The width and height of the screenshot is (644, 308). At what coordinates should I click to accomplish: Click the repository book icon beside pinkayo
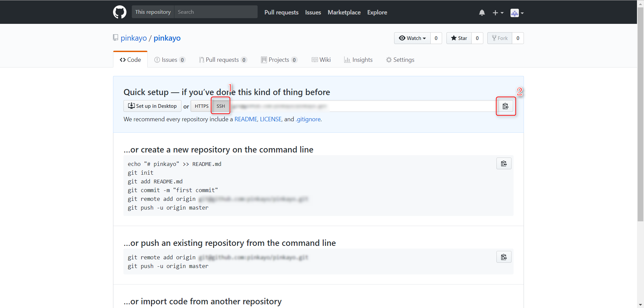[x=116, y=38]
